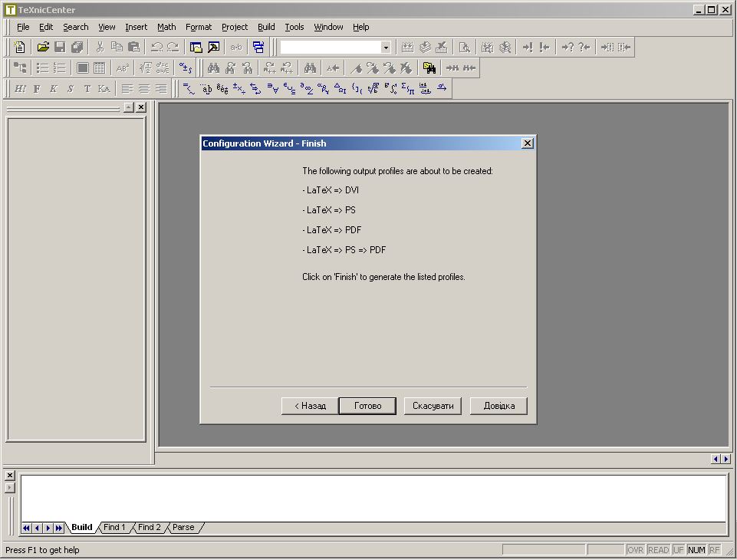Click the Open file folder icon

43,48
